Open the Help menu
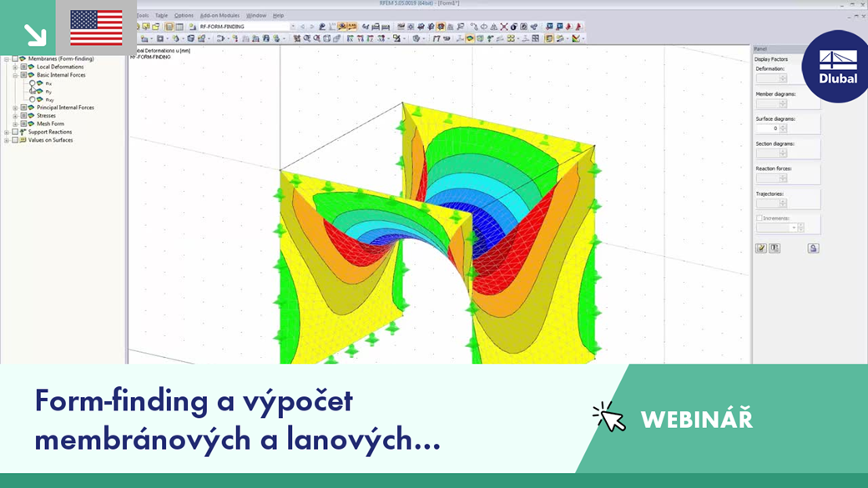This screenshot has height=488, width=868. pos(279,16)
